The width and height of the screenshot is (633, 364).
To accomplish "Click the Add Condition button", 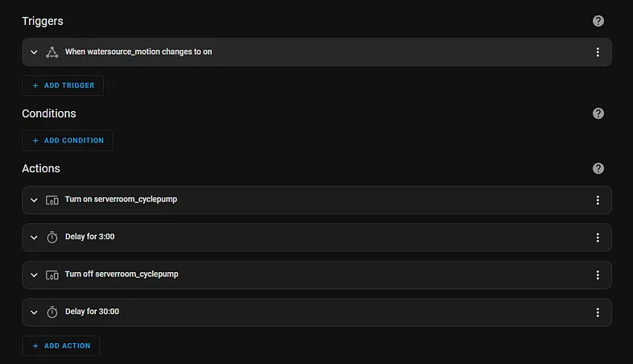I will click(x=68, y=140).
